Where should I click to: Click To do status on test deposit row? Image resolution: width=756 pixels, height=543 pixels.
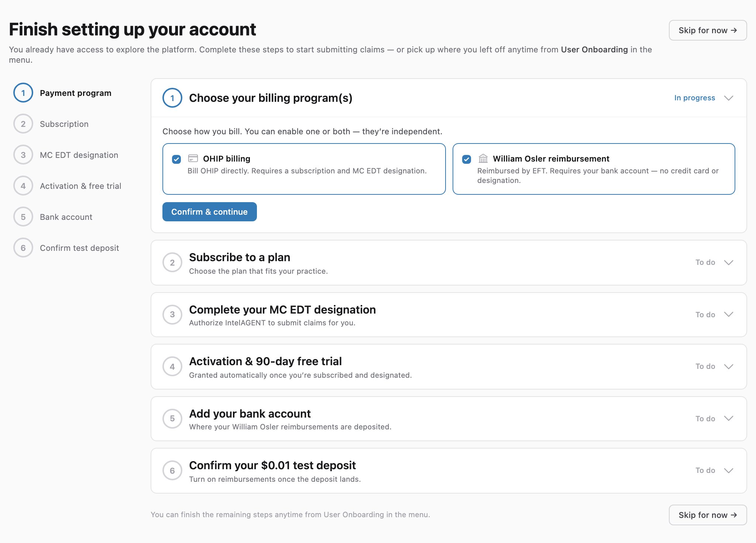705,470
